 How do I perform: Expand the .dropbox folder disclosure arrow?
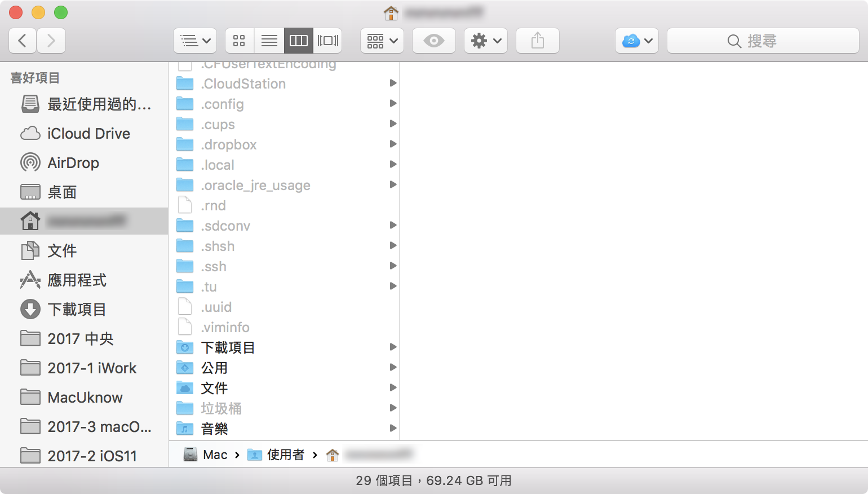click(393, 144)
